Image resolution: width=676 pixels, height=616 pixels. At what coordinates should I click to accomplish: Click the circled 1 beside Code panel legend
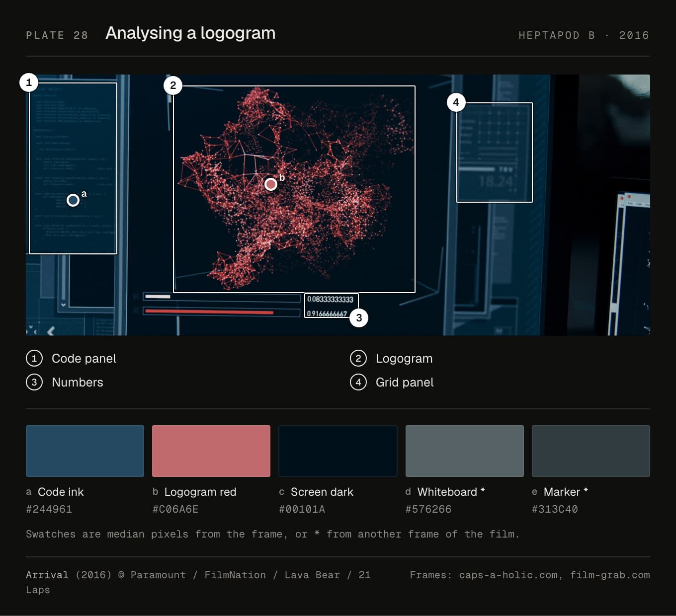[x=34, y=358]
